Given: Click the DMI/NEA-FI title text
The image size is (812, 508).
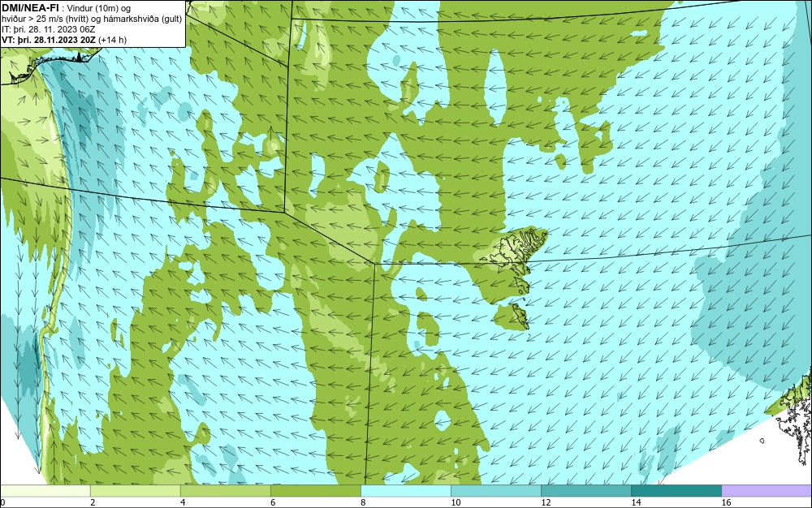Looking at the screenshot, I should [x=30, y=8].
